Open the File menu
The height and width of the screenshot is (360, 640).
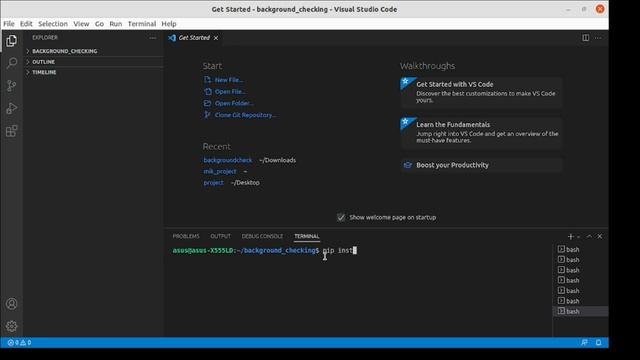point(9,24)
